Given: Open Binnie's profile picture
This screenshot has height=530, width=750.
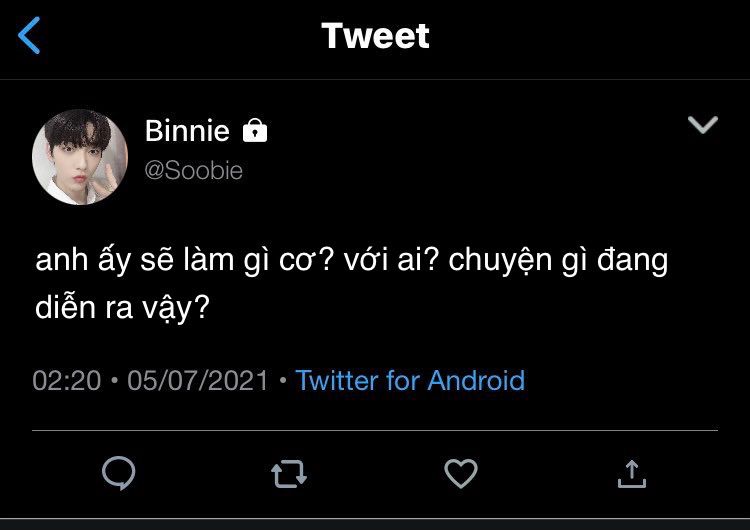Looking at the screenshot, I should (80, 157).
